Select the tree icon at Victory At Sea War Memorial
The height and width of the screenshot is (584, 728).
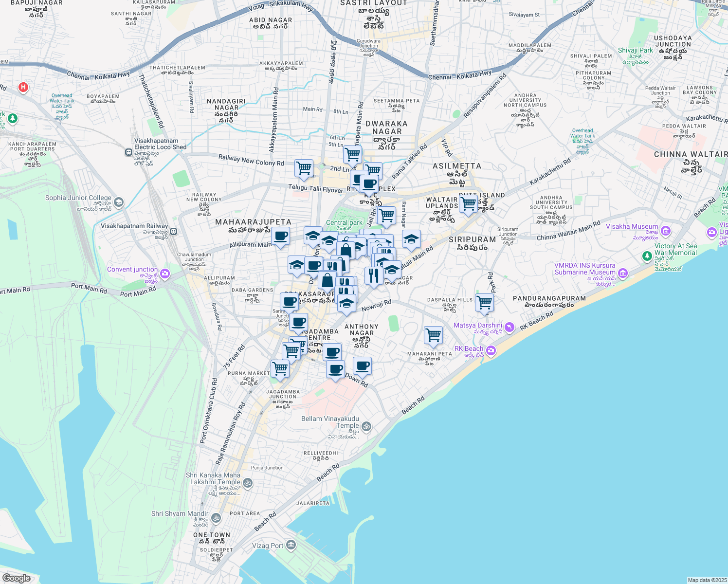647,255
